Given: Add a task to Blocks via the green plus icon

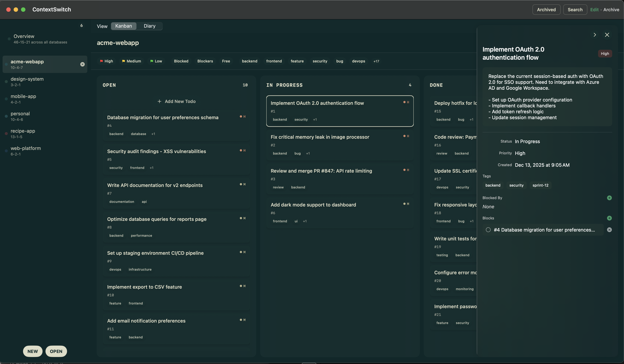Looking at the screenshot, I should [610, 218].
